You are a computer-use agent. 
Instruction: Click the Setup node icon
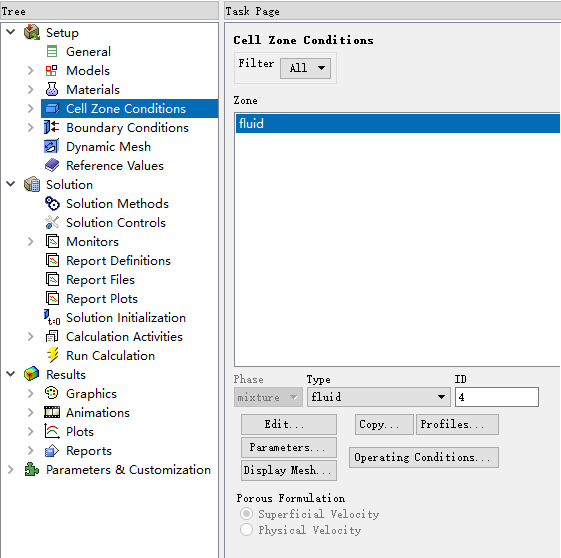coord(31,33)
